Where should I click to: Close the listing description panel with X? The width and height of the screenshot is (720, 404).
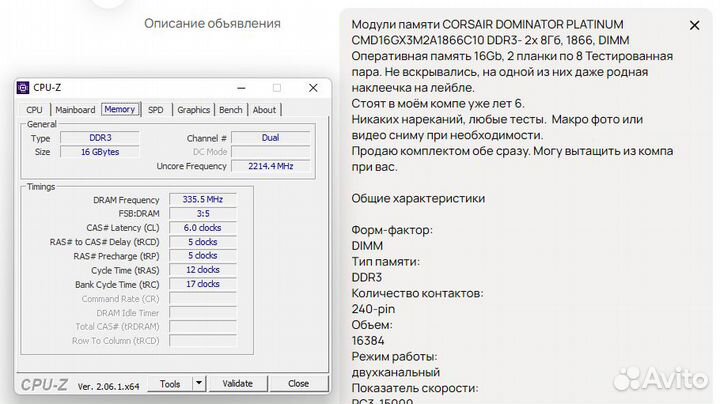694,25
